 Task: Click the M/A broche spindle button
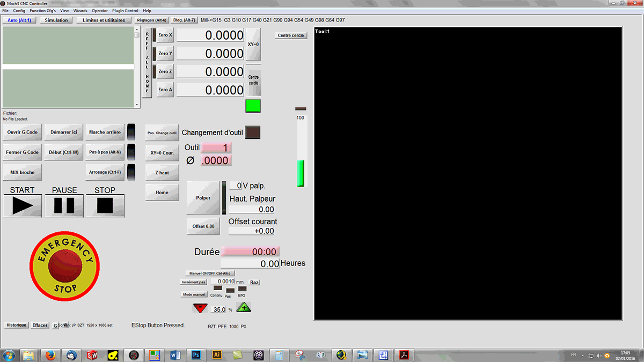[x=23, y=173]
